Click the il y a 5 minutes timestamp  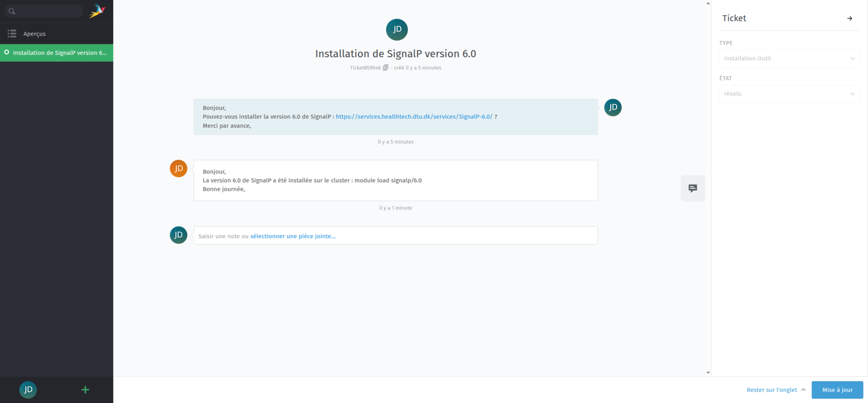click(x=396, y=142)
